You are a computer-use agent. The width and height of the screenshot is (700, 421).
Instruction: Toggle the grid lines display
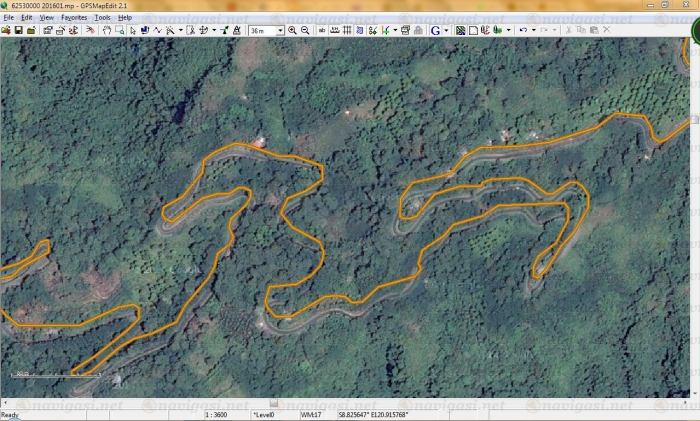347,30
